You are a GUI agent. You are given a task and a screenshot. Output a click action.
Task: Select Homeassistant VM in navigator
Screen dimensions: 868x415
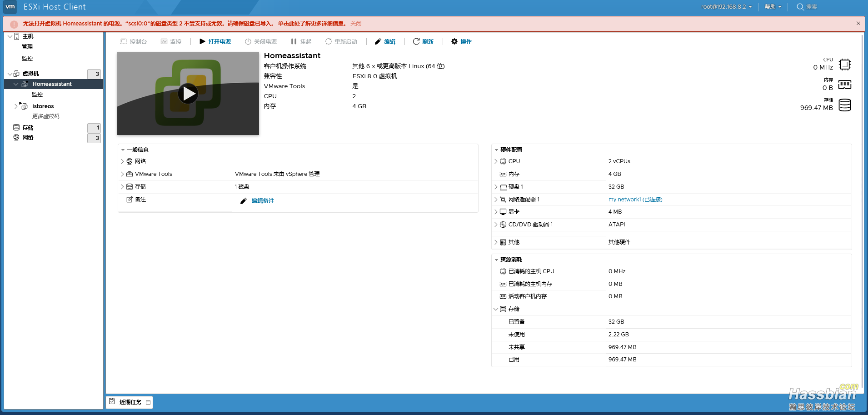point(52,84)
